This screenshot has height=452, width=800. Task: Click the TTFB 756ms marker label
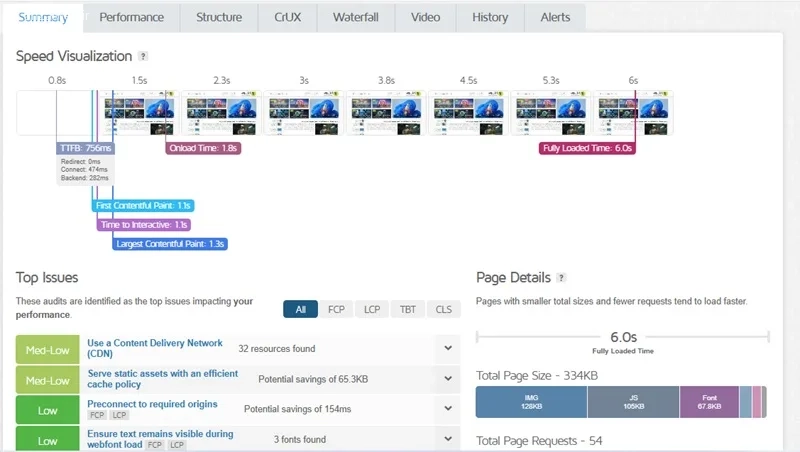(85, 148)
